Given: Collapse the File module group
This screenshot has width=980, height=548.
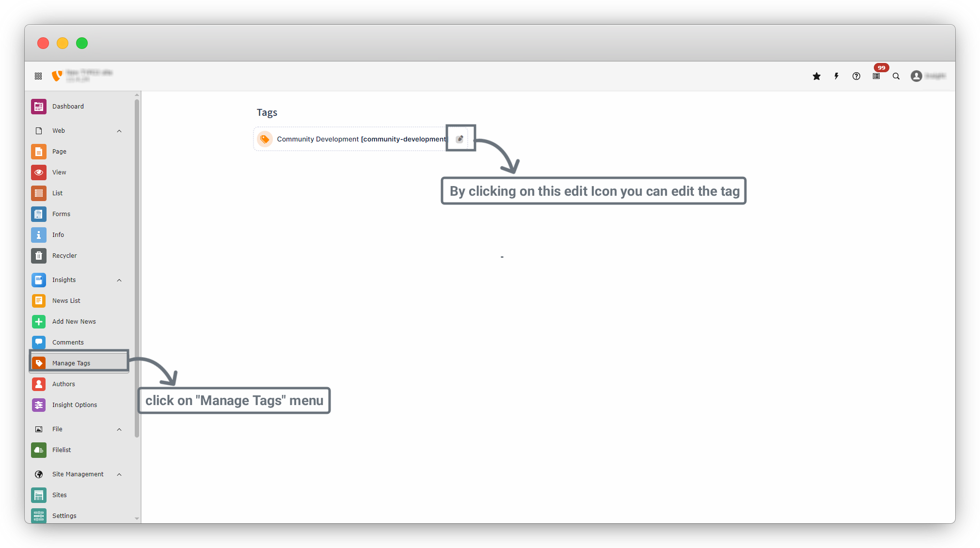Looking at the screenshot, I should (x=119, y=429).
